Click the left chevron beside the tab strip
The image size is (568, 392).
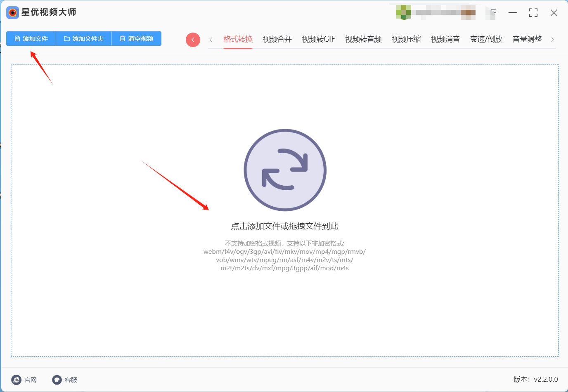coord(211,40)
